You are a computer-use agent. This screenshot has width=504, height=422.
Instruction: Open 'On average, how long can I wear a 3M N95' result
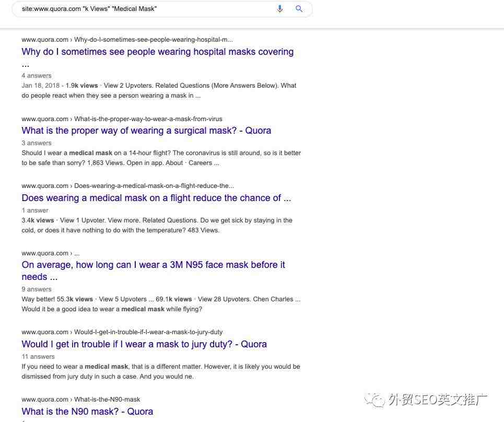pos(154,271)
